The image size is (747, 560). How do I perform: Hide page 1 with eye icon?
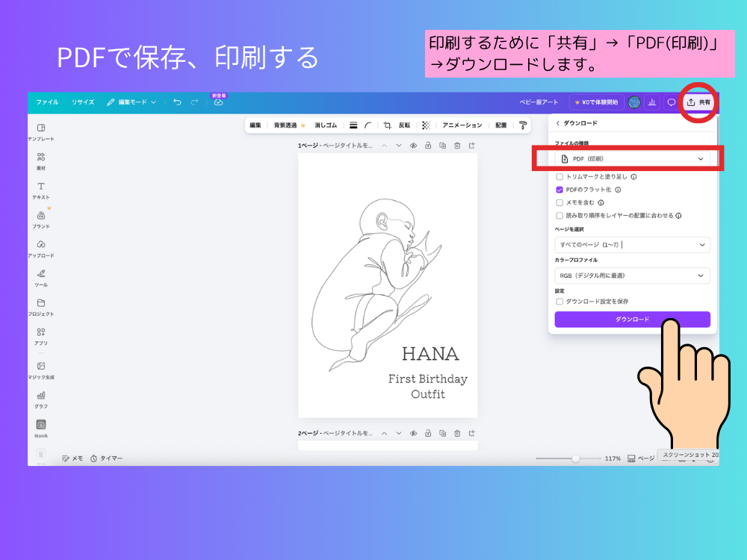tap(413, 146)
